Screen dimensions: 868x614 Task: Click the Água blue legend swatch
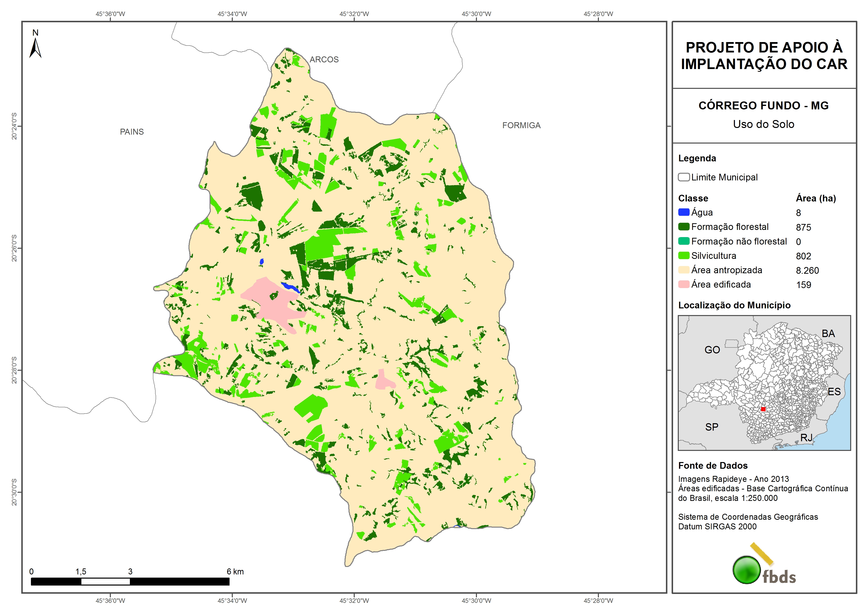click(x=683, y=212)
